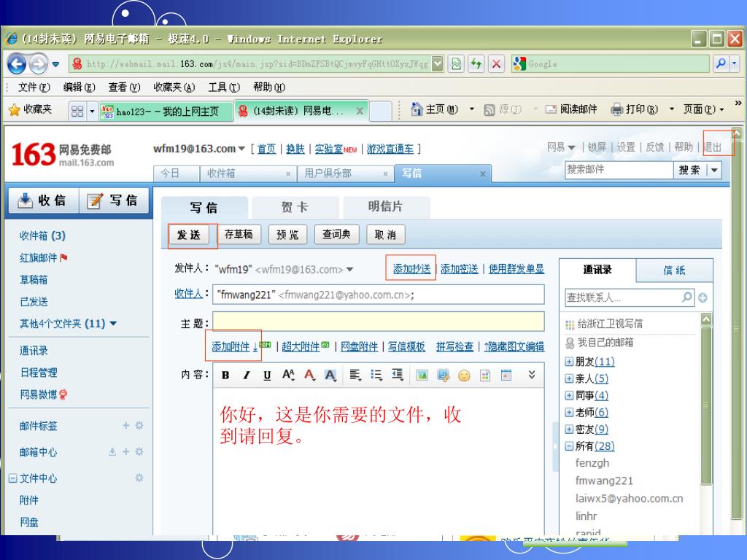This screenshot has height=560, width=747.
Task: Toggle Bold formatting in editor
Action: tap(225, 376)
